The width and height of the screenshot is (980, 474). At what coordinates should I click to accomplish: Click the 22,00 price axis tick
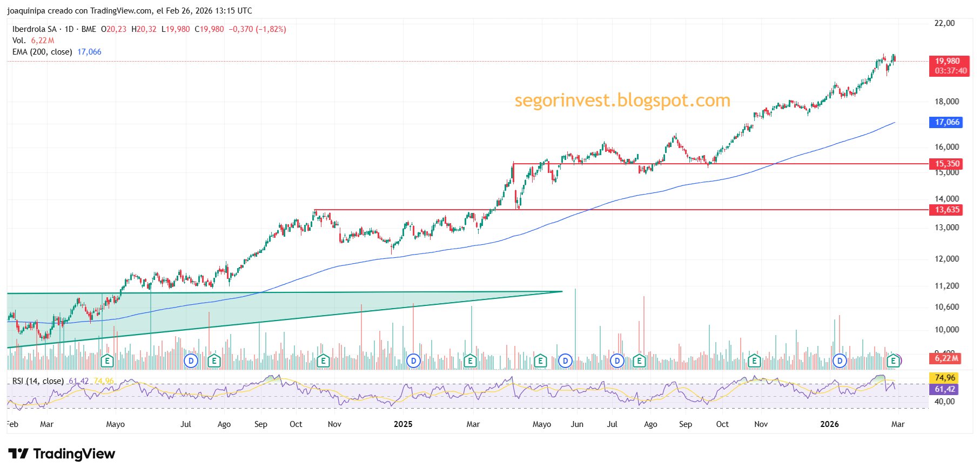point(944,23)
